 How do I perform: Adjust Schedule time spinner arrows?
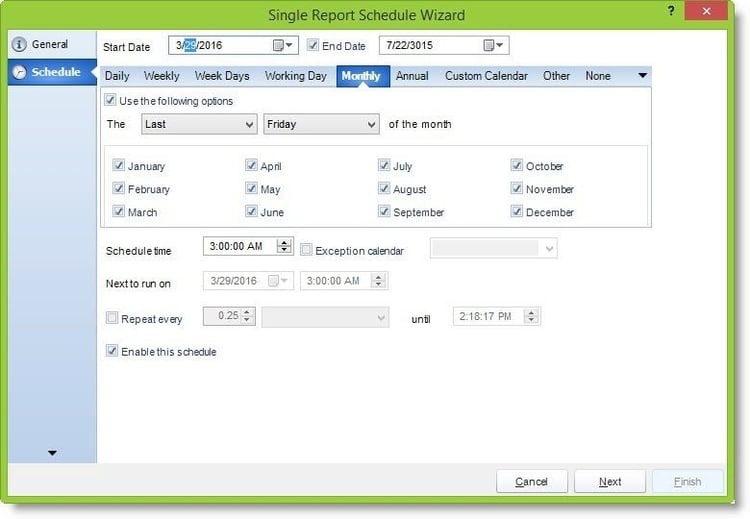(284, 246)
